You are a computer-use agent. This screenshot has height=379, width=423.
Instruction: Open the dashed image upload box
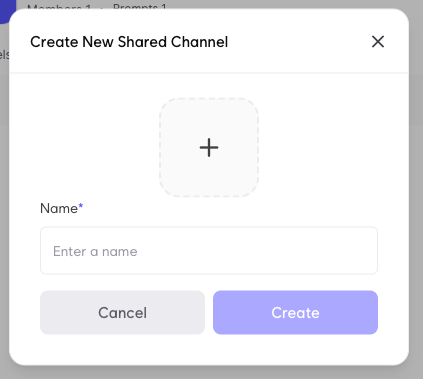click(209, 147)
